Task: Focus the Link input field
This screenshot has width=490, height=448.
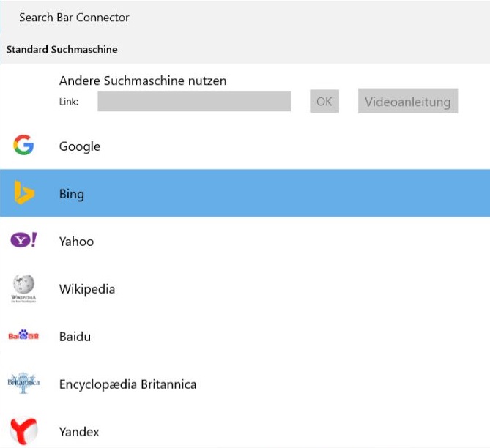Action: click(194, 101)
